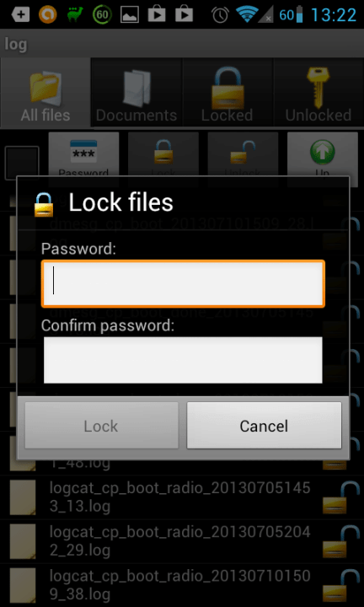The image size is (364, 607).
Task: Confirm with the Lock button
Action: tap(101, 426)
